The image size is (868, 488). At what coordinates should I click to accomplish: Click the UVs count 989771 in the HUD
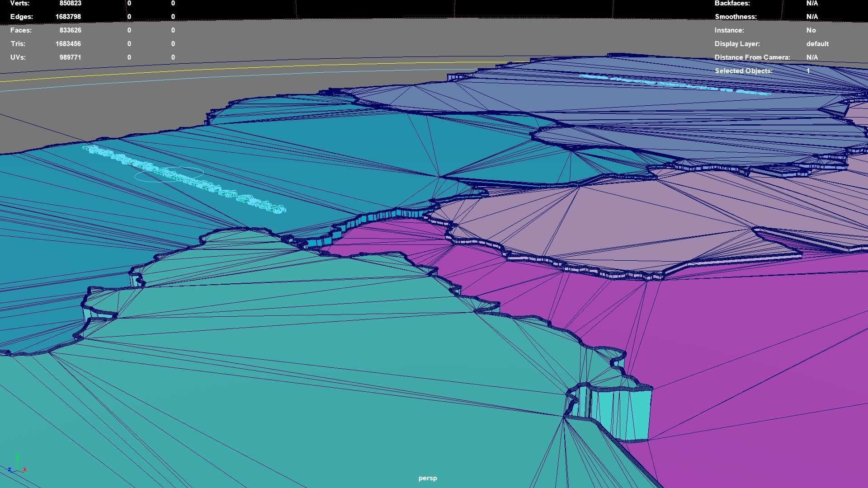tap(71, 57)
